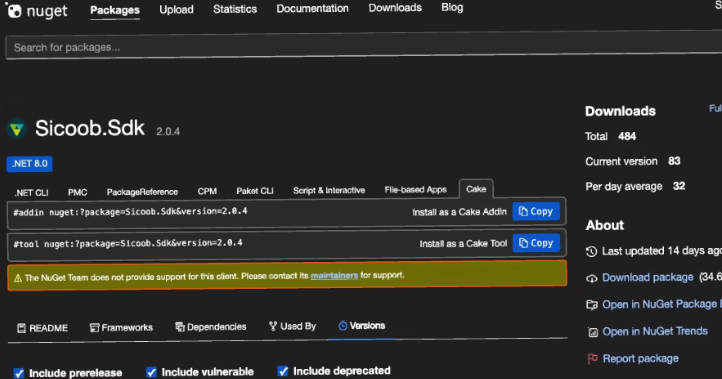Click the .NET 8.0 framework badge

(29, 163)
